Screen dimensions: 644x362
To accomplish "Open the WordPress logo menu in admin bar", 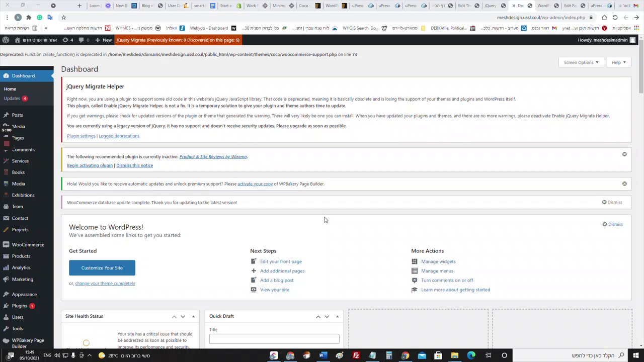I will (6, 40).
